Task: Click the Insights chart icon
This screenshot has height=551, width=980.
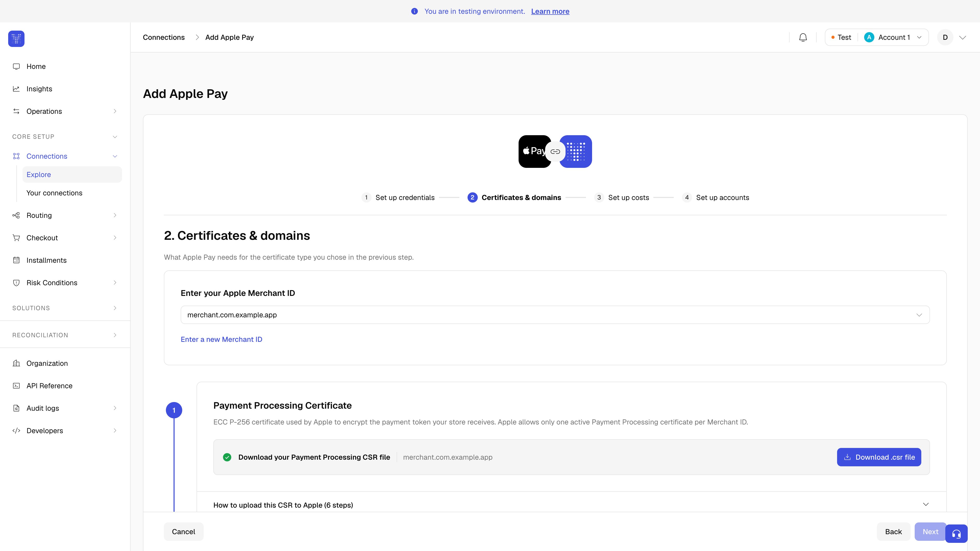Action: coord(16,89)
